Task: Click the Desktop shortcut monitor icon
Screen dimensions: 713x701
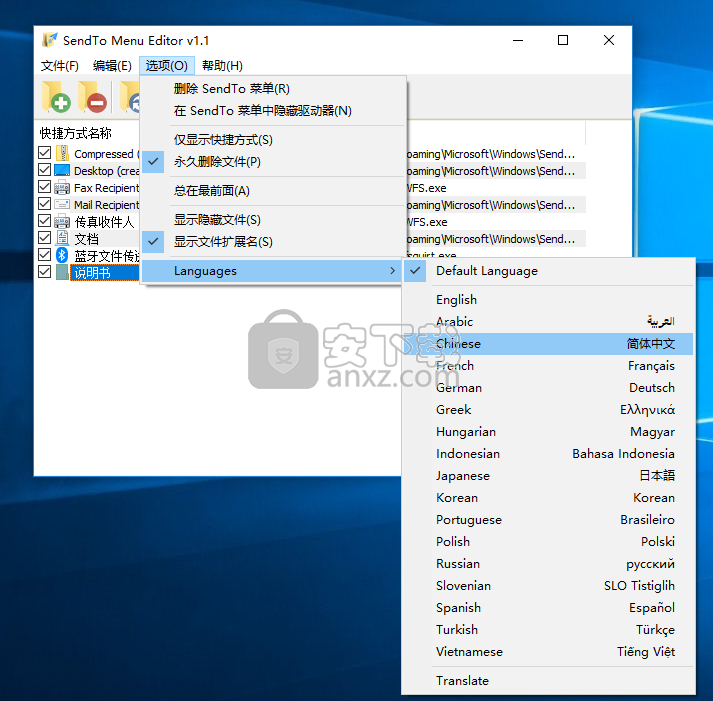Action: click(62, 170)
